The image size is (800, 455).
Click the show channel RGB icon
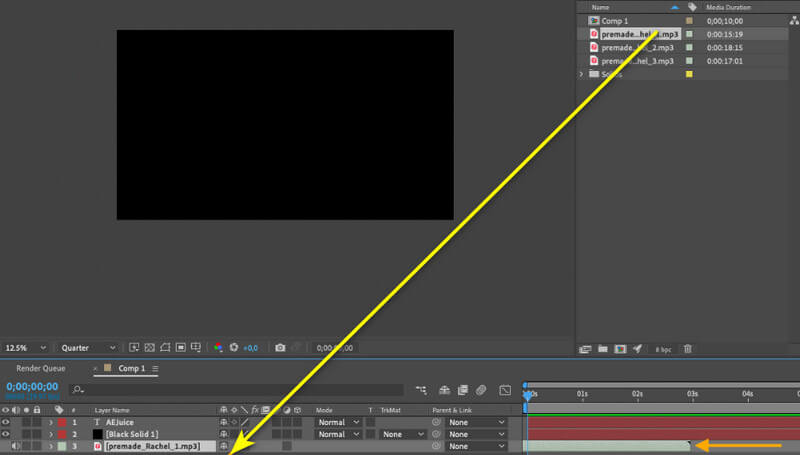point(218,348)
